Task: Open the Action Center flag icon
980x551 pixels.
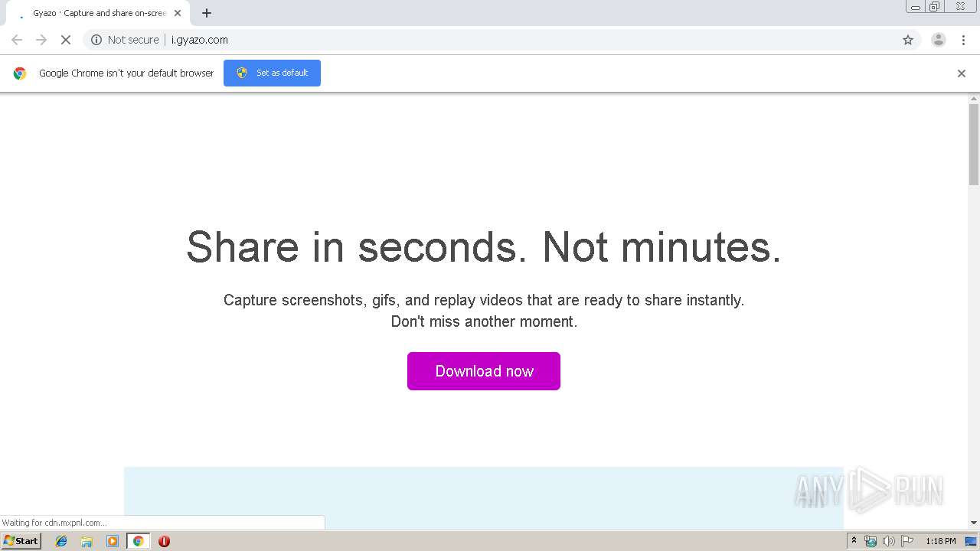Action: [907, 541]
